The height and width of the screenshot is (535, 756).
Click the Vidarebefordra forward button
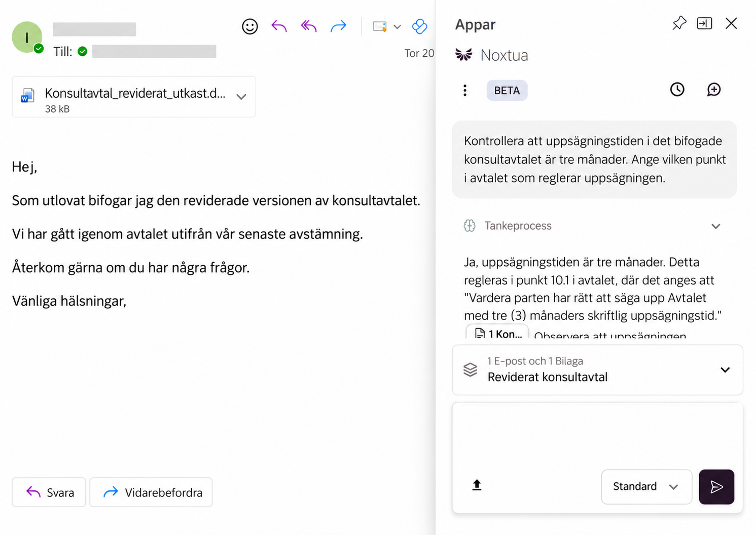(151, 492)
